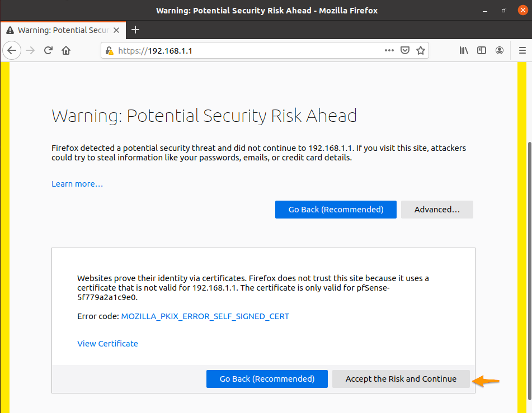The height and width of the screenshot is (413, 532).
Task: Click the Back navigation arrow
Action: point(12,50)
